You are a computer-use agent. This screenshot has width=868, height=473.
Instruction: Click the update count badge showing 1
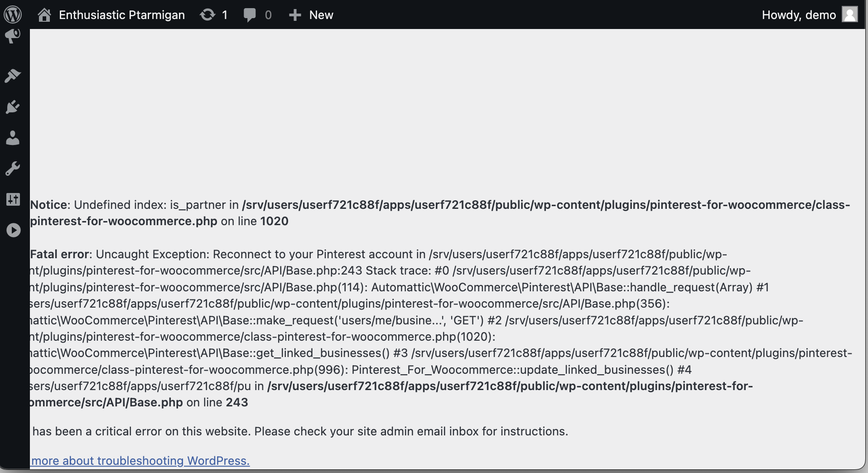(x=226, y=14)
